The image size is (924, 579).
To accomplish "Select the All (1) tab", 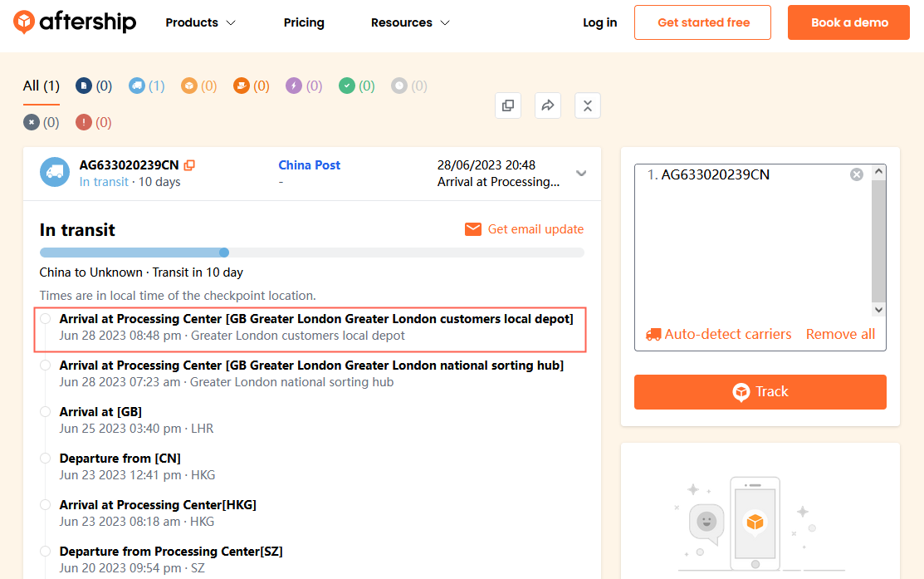I will pos(42,86).
